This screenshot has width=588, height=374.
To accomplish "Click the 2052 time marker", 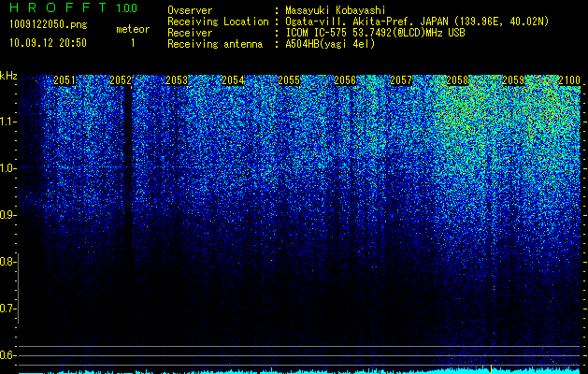I will (121, 80).
